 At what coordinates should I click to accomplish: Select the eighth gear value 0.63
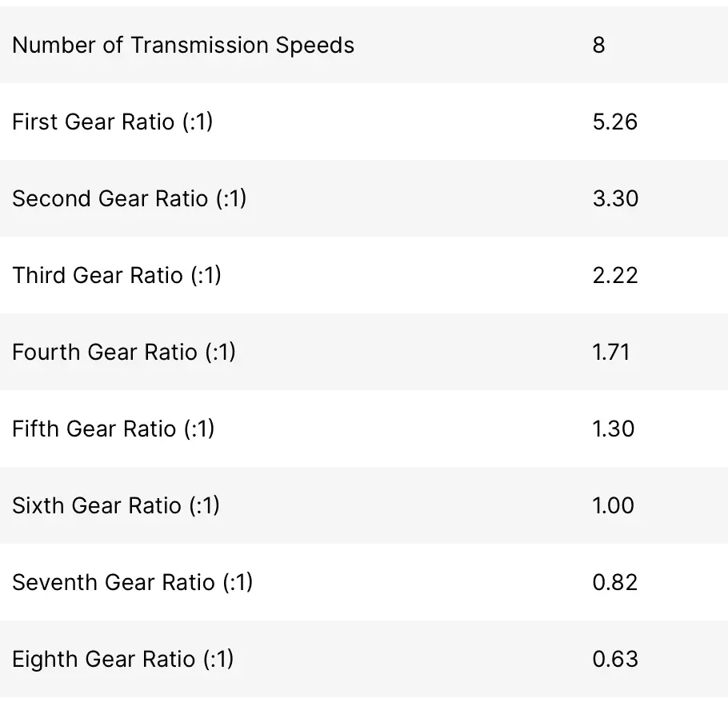[x=614, y=659]
